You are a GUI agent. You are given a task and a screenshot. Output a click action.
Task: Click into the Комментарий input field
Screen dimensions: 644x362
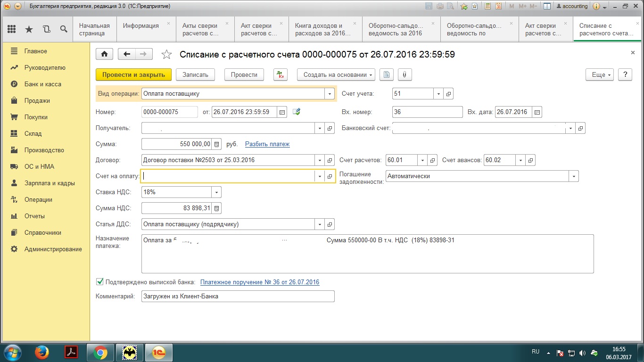point(238,296)
